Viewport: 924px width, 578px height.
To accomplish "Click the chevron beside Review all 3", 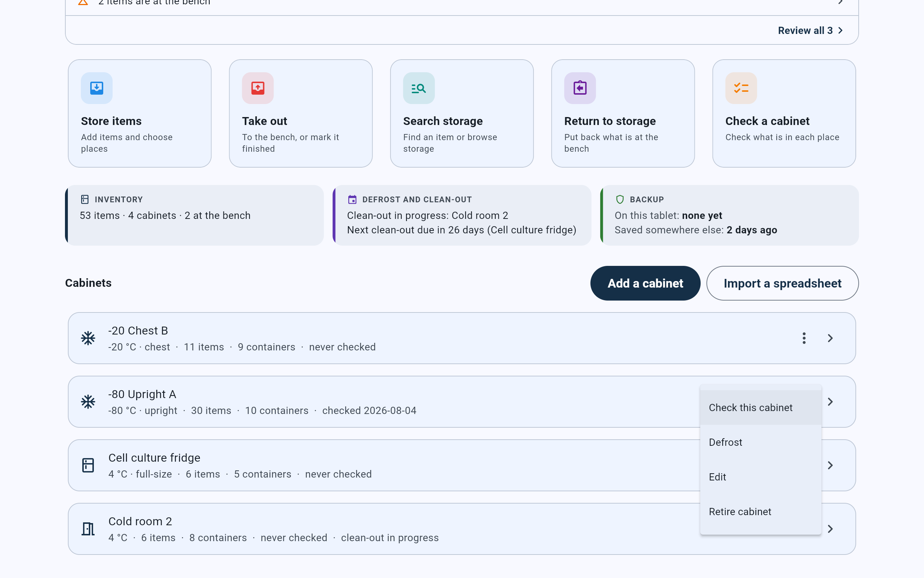I will coord(840,31).
